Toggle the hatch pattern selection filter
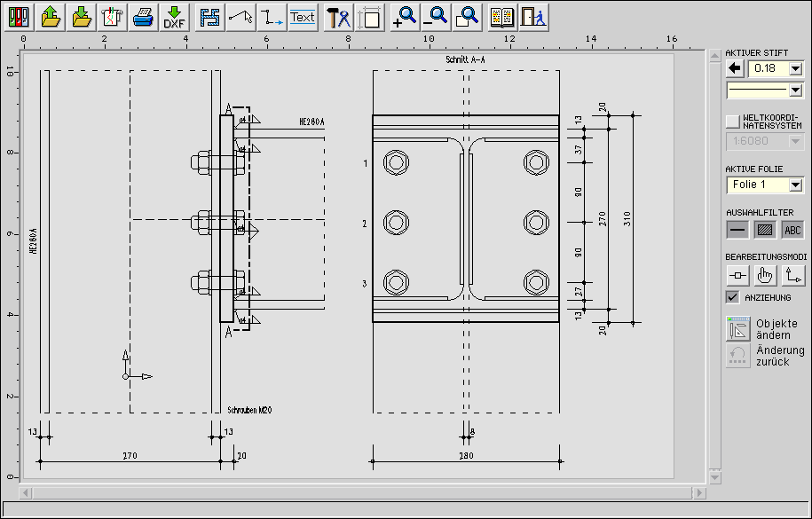The height and width of the screenshot is (519, 812). [765, 230]
